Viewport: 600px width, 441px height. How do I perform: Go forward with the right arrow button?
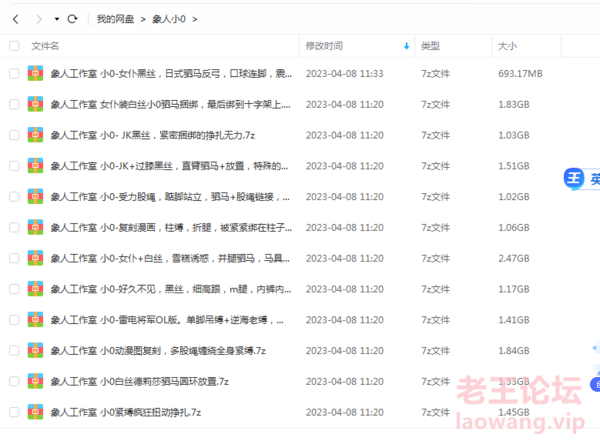pos(39,19)
